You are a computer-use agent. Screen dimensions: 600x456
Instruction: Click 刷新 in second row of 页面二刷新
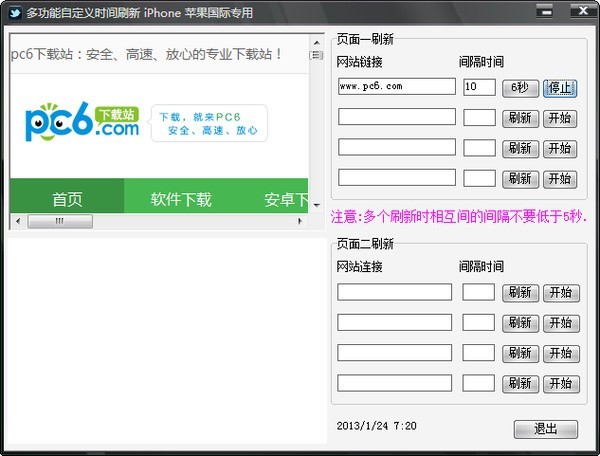(x=520, y=324)
